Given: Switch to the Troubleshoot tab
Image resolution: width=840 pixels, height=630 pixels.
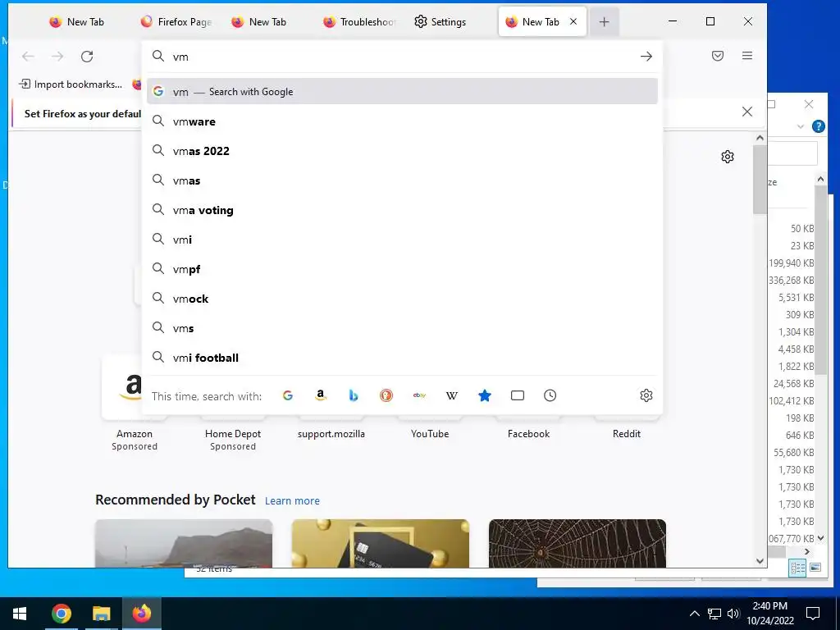Looking at the screenshot, I should tap(359, 22).
